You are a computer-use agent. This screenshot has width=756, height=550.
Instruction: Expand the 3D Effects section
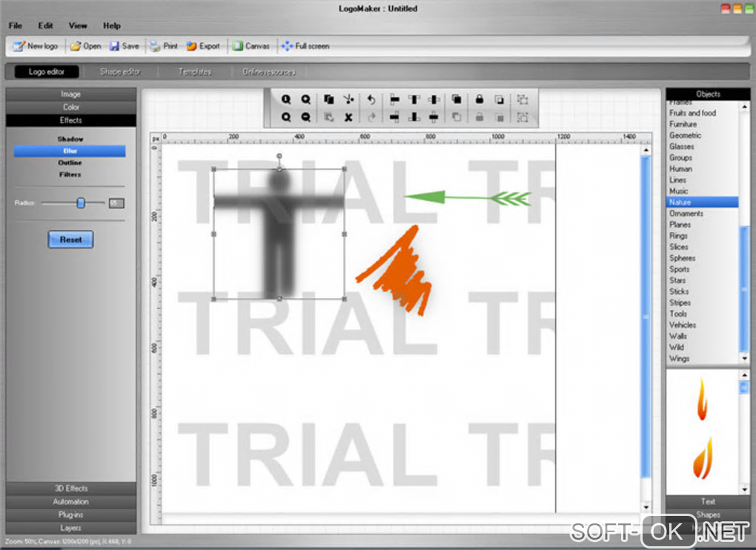(71, 488)
